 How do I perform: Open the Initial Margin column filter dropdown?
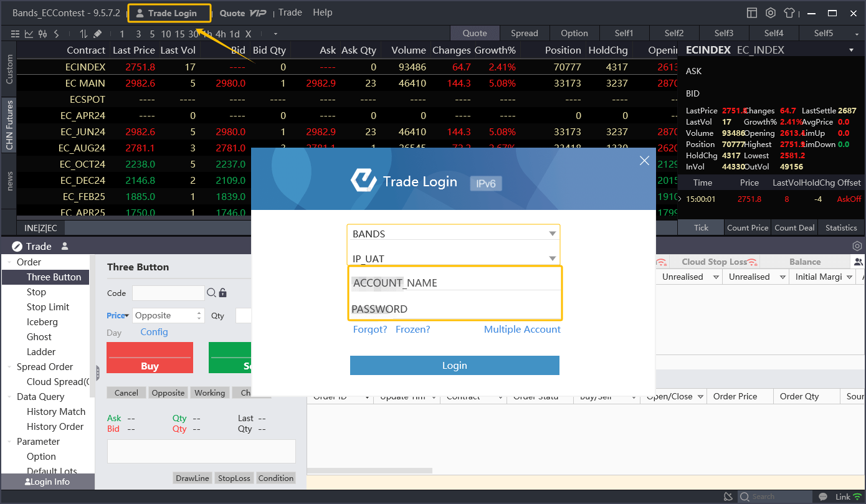click(850, 277)
